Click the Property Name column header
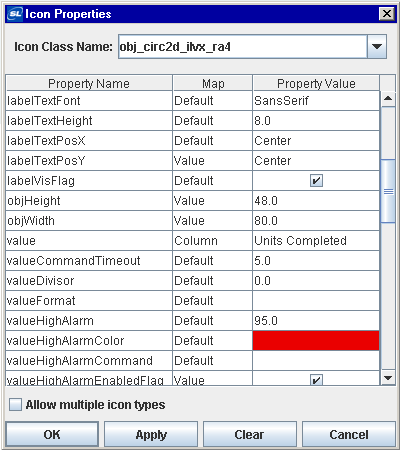Image resolution: width=401 pixels, height=451 pixels. (89, 83)
